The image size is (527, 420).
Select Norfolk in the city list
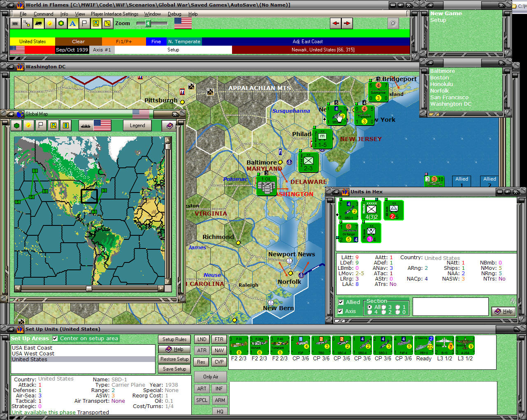[x=439, y=91]
